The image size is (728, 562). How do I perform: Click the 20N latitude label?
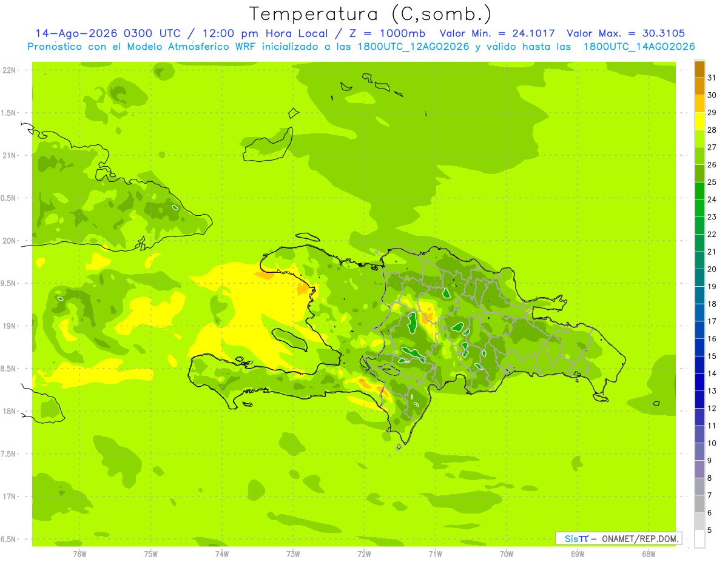point(9,241)
